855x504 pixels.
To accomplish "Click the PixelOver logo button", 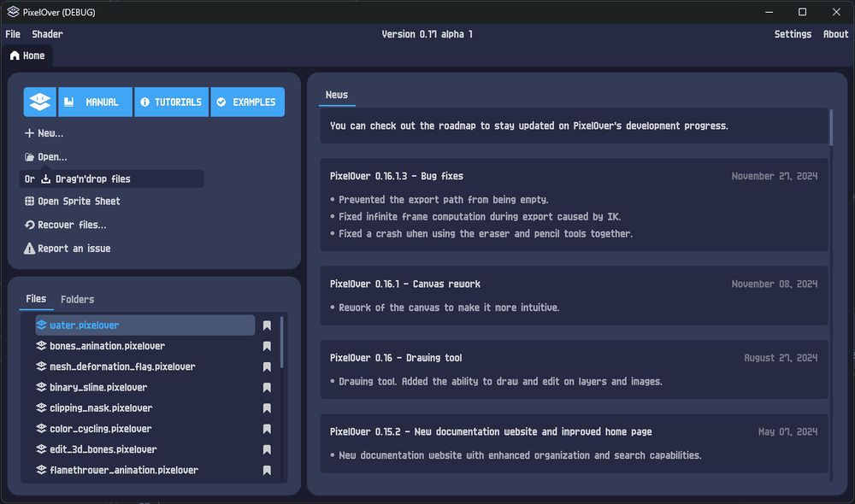I will (40, 102).
